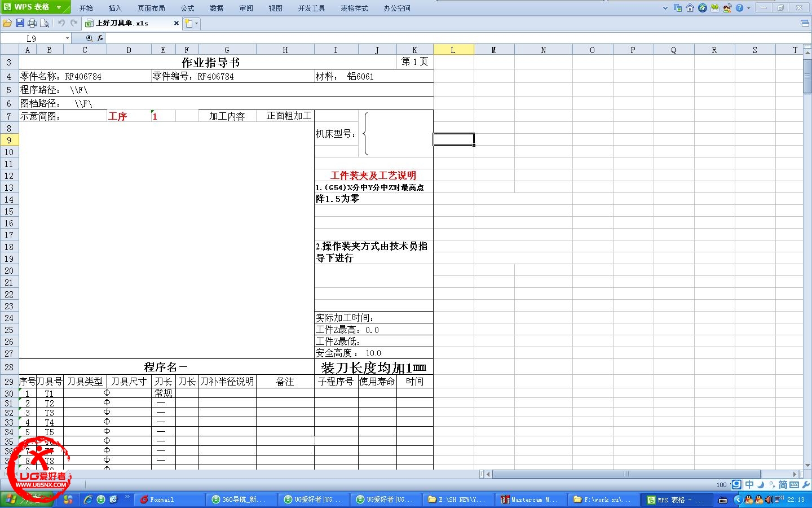Open the E:\SH NEW folder taskbar button
The width and height of the screenshot is (812, 508).
(459, 500)
